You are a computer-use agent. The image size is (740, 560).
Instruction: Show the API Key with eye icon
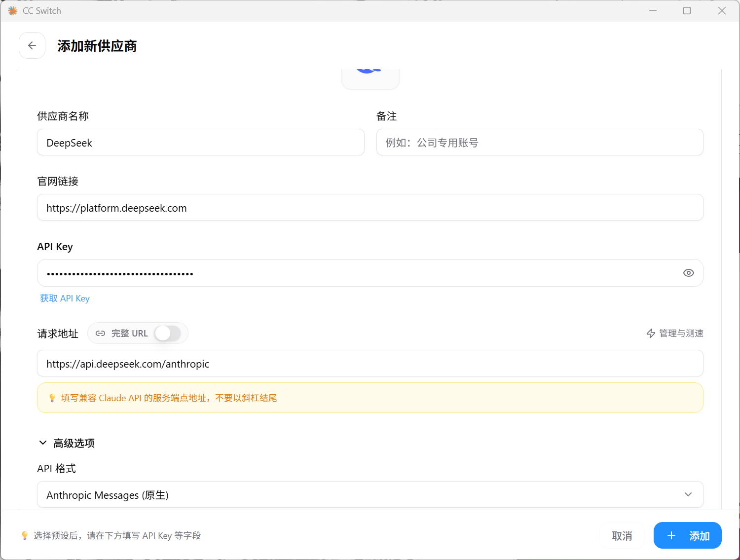coord(688,273)
